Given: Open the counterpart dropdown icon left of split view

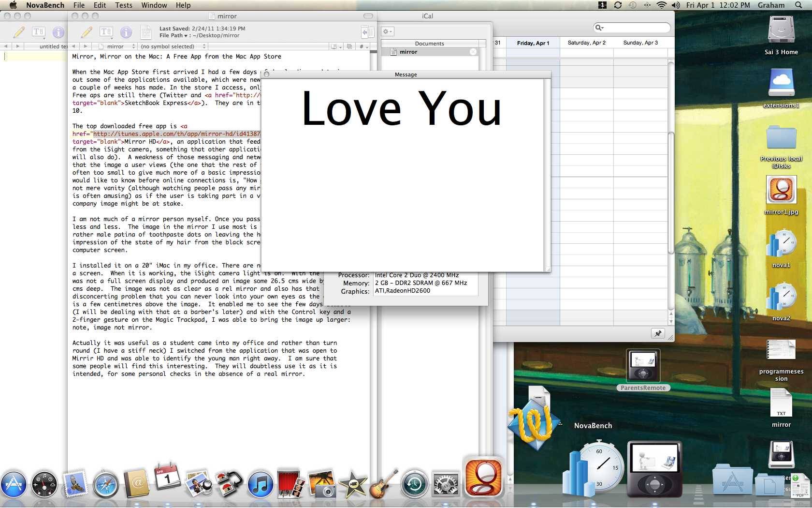Looking at the screenshot, I should [335, 46].
